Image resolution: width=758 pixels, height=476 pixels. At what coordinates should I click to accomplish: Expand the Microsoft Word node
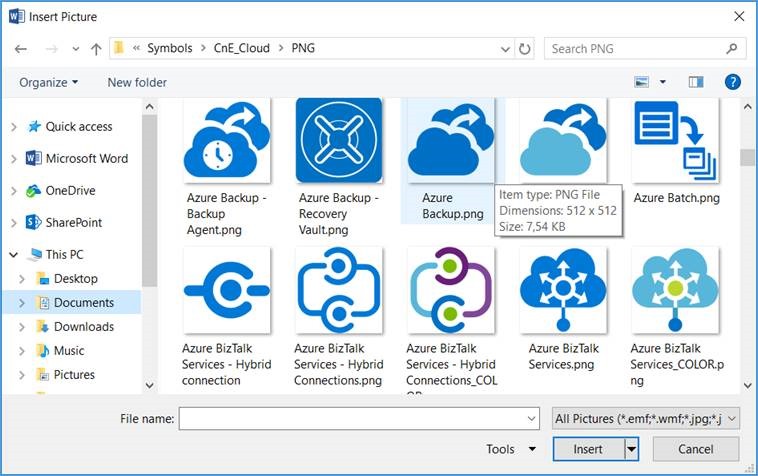14,159
